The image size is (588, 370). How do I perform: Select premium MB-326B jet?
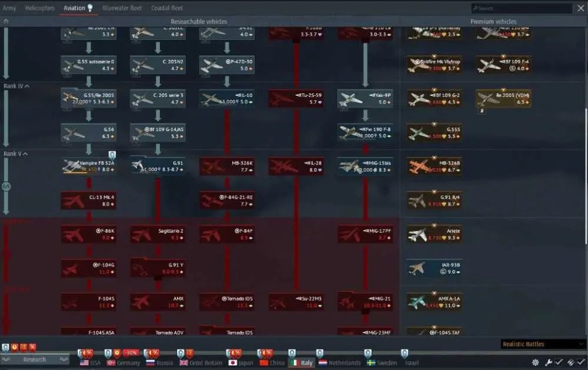[435, 166]
